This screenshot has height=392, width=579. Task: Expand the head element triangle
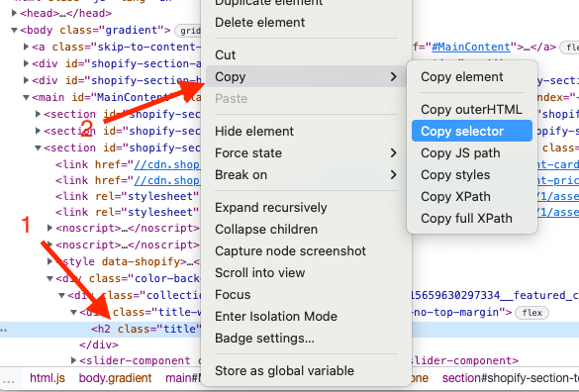[x=14, y=13]
